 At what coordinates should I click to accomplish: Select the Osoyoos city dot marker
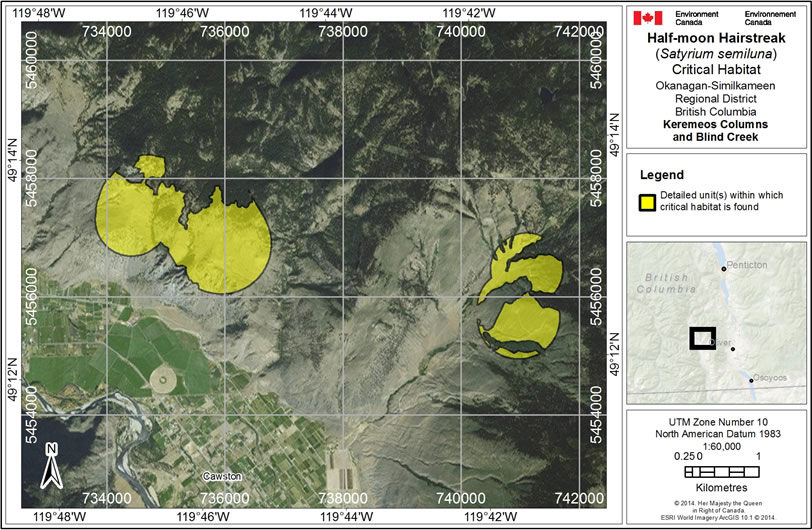pyautogui.click(x=751, y=380)
